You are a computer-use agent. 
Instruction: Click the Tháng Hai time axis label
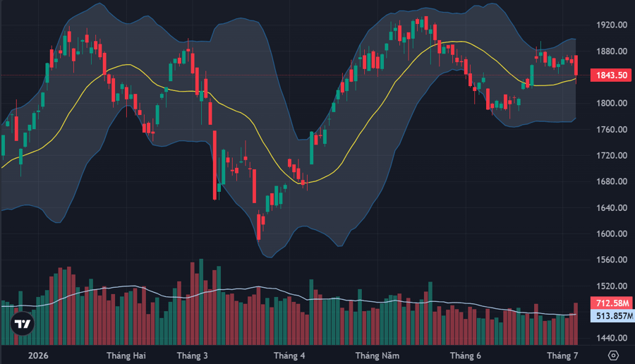[126, 356]
